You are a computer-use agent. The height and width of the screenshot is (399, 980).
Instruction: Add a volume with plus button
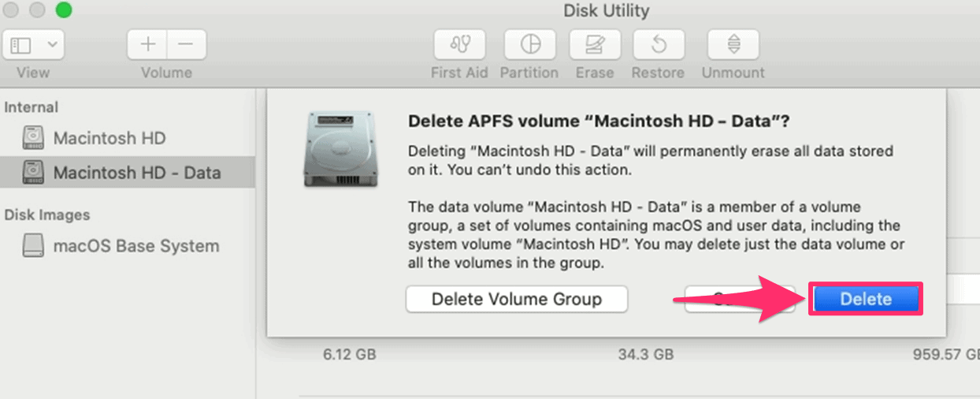coord(147,45)
